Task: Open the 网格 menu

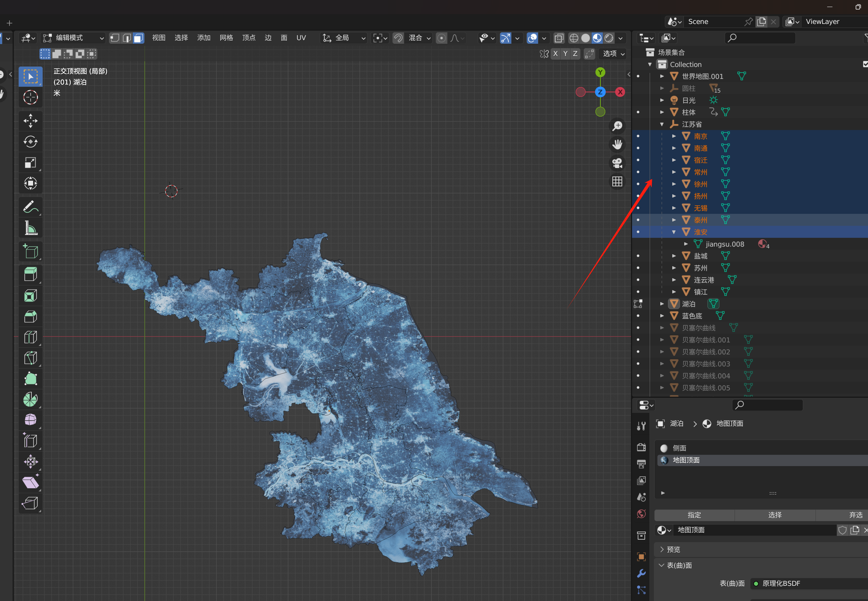Action: [226, 38]
